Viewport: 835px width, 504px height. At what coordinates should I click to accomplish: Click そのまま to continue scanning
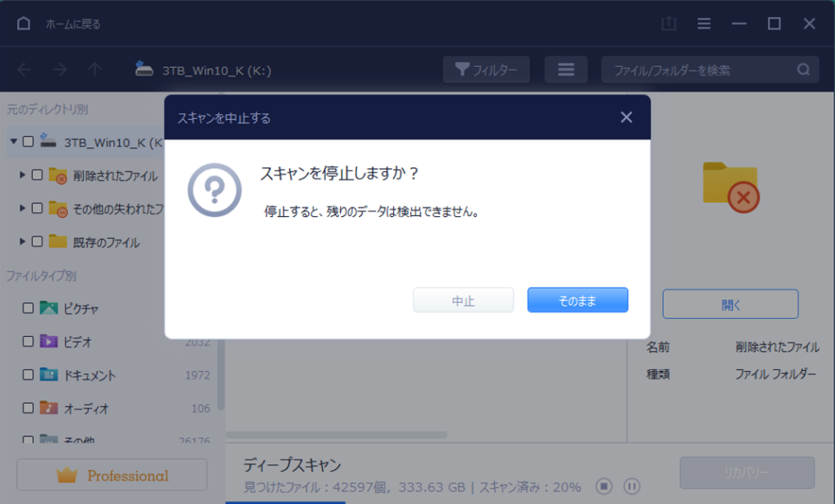577,300
